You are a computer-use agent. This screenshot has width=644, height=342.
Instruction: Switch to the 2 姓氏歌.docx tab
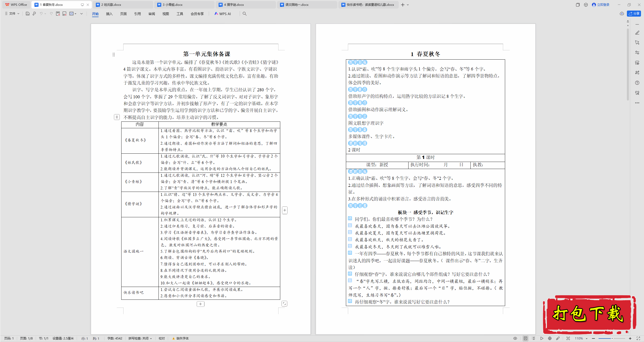(x=123, y=5)
